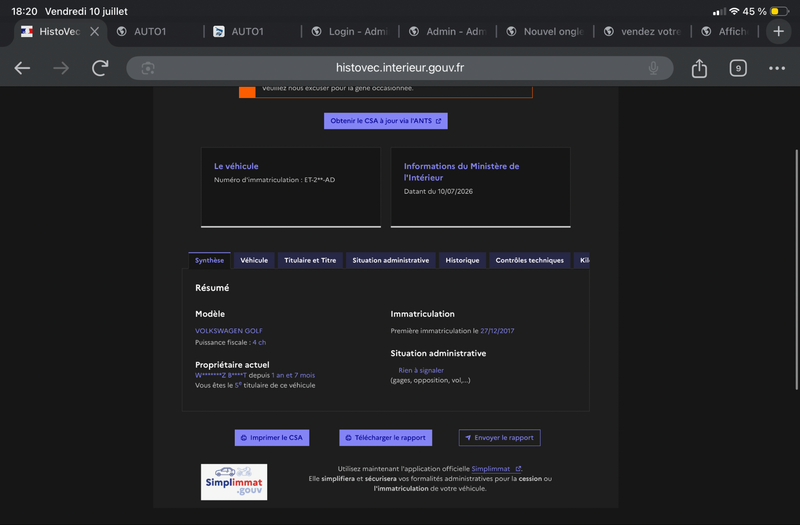Open the share sheet icon
The width and height of the screenshot is (800, 525).
[x=699, y=68]
